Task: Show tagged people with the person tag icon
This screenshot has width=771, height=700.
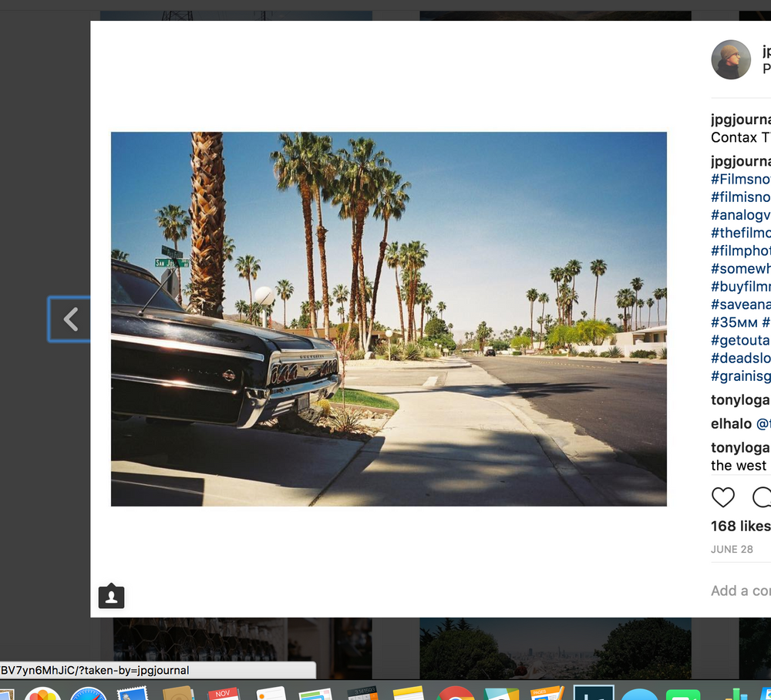Action: pos(111,596)
